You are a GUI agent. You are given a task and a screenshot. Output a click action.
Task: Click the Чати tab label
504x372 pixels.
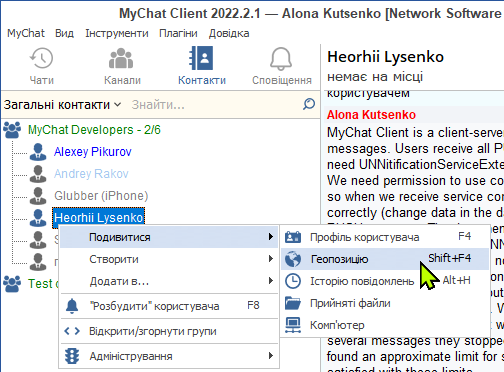point(42,80)
